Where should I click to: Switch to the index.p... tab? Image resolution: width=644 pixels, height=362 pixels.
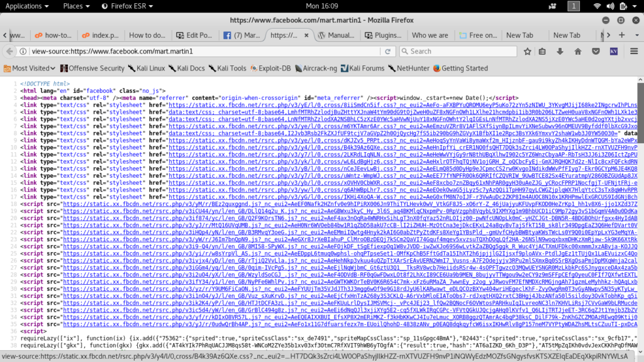tap(101, 35)
